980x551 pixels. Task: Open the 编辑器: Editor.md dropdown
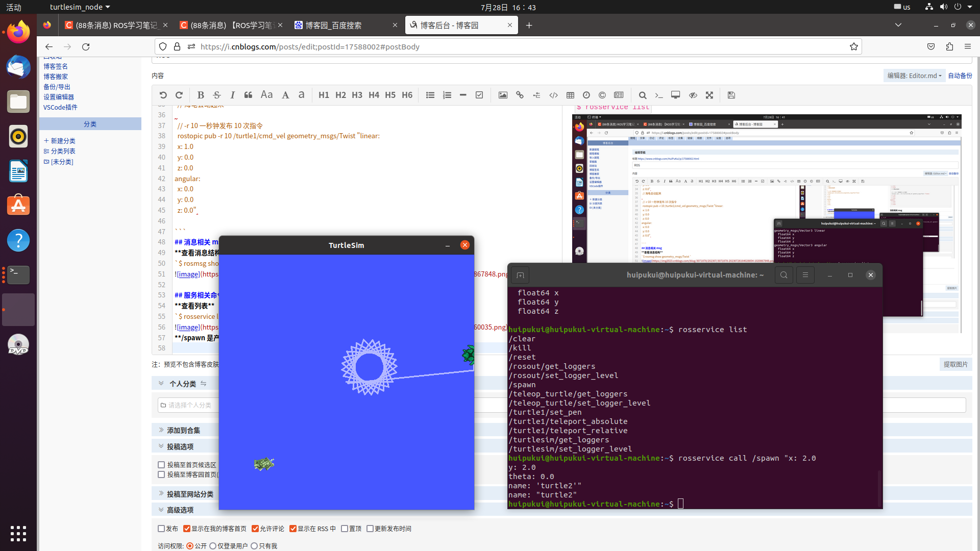[914, 76]
